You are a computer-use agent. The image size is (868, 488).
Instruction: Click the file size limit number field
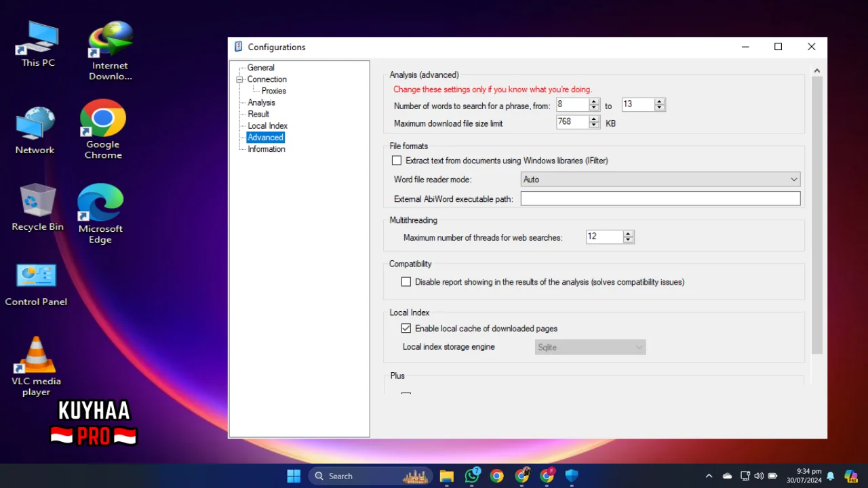[572, 122]
